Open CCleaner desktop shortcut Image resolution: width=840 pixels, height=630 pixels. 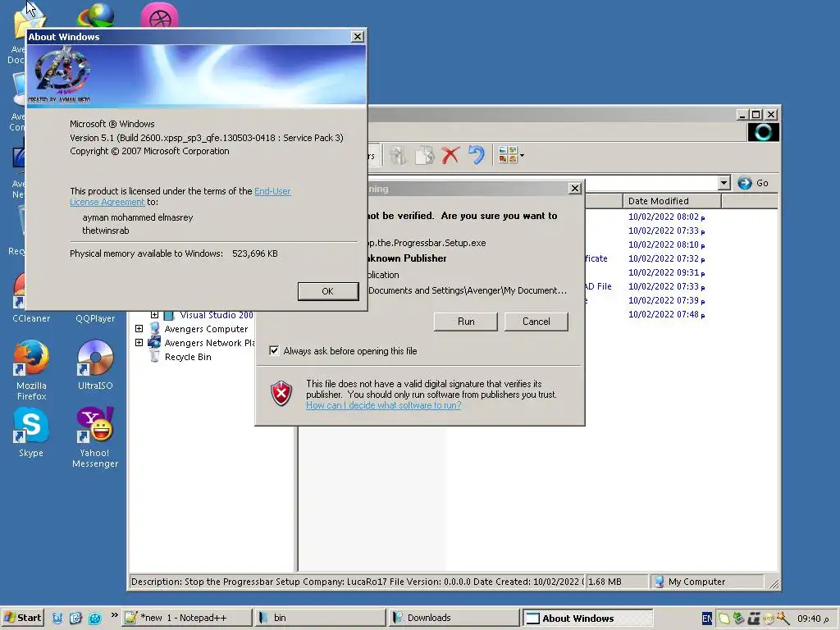tap(30, 318)
